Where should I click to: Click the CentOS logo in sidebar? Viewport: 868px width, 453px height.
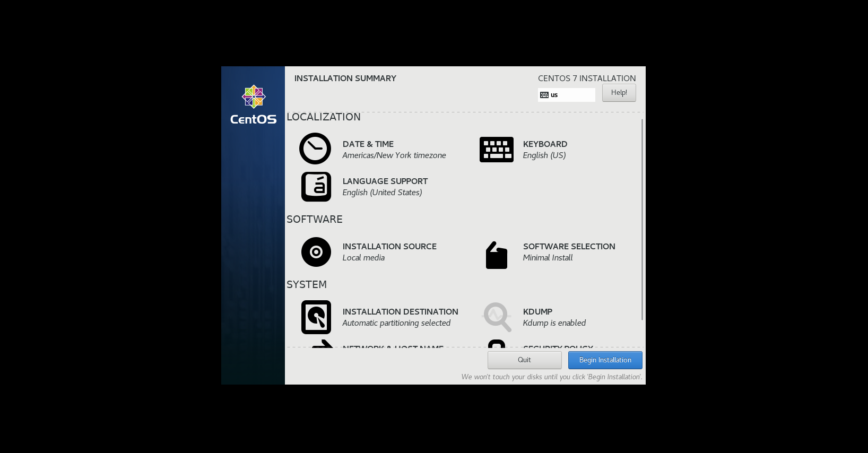(254, 105)
